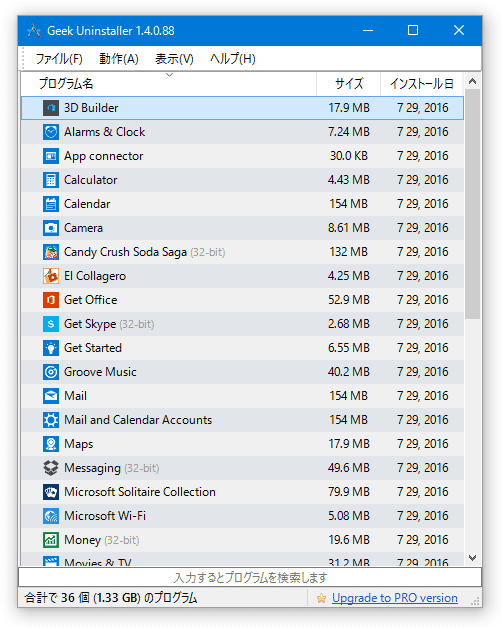Open the 表示(V) menu
The height and width of the screenshot is (629, 502).
click(174, 59)
